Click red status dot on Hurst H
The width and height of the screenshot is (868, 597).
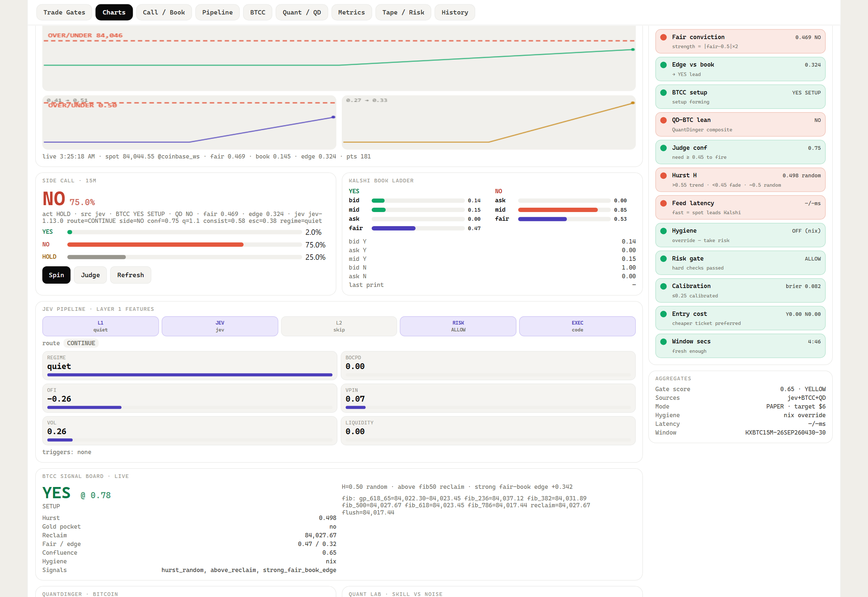click(664, 175)
